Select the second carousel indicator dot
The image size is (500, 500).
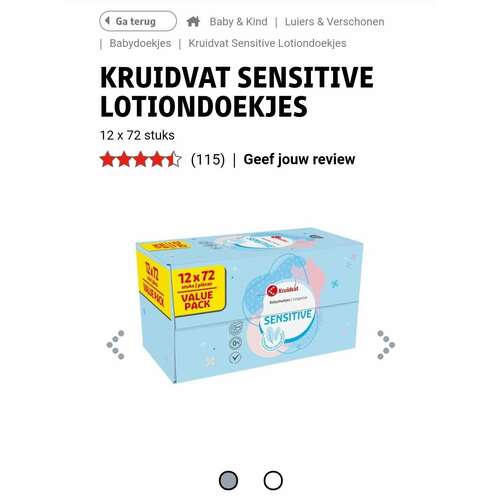click(273, 480)
